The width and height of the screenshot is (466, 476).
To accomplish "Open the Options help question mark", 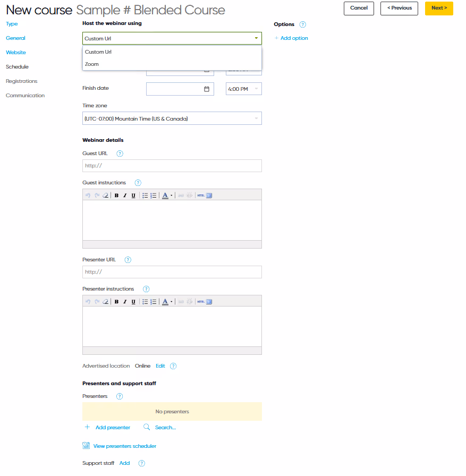I will (302, 24).
